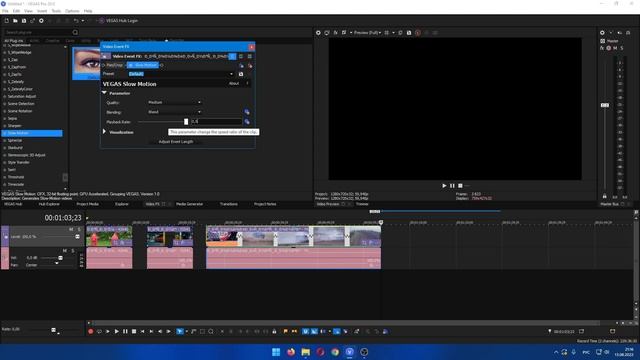This screenshot has height=360, width=640.
Task: Adjust the Playback Rate slider handle
Action: point(186,122)
